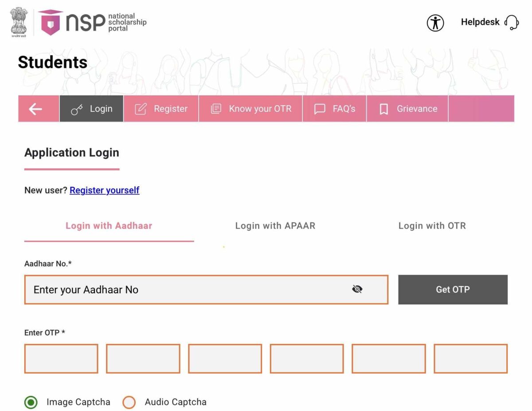Click the Government of India emblem
Screen dimensions: 532x411
click(x=19, y=22)
